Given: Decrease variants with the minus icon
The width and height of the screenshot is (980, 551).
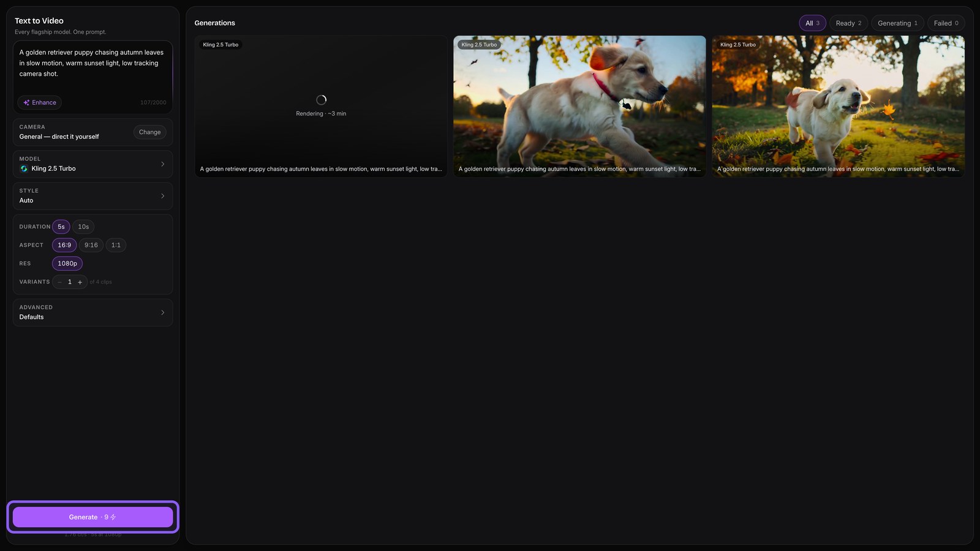Looking at the screenshot, I should tap(60, 282).
